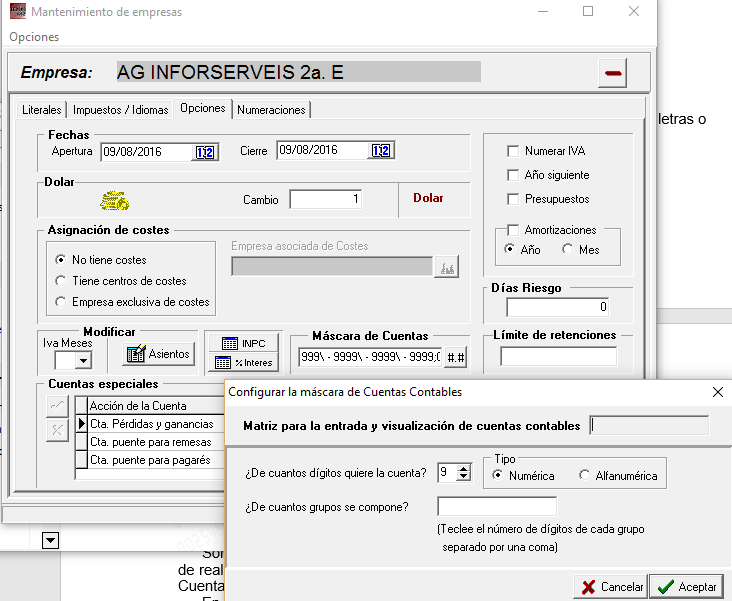Screen dimensions: 732x601
Task: Select Empresa exclusiva de costes option
Action: pyautogui.click(x=60, y=302)
